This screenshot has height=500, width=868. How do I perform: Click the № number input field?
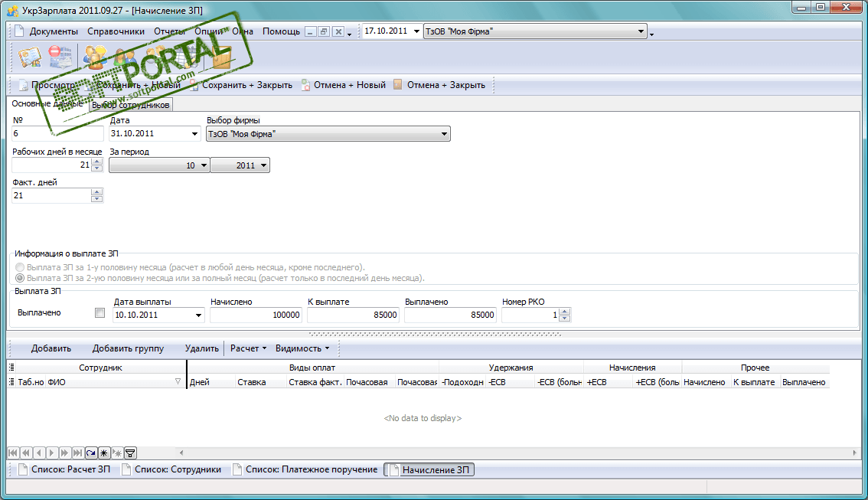point(57,133)
